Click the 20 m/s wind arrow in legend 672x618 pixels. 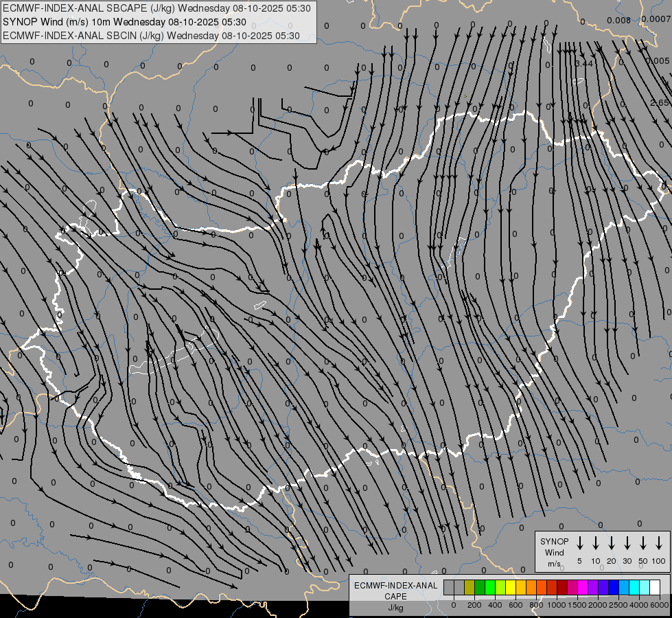coord(612,543)
